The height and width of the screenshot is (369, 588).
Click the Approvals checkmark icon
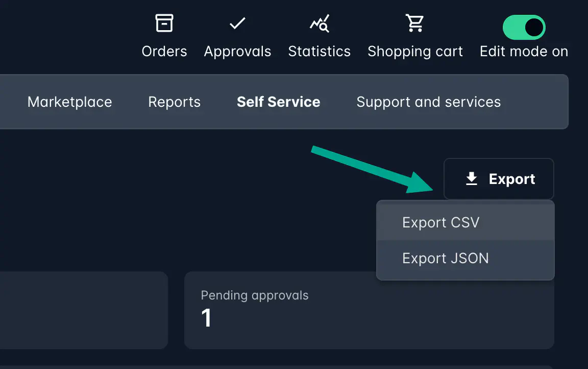click(237, 24)
